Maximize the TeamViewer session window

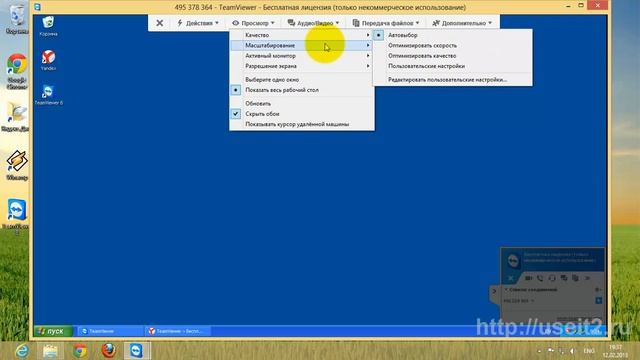(x=581, y=5)
